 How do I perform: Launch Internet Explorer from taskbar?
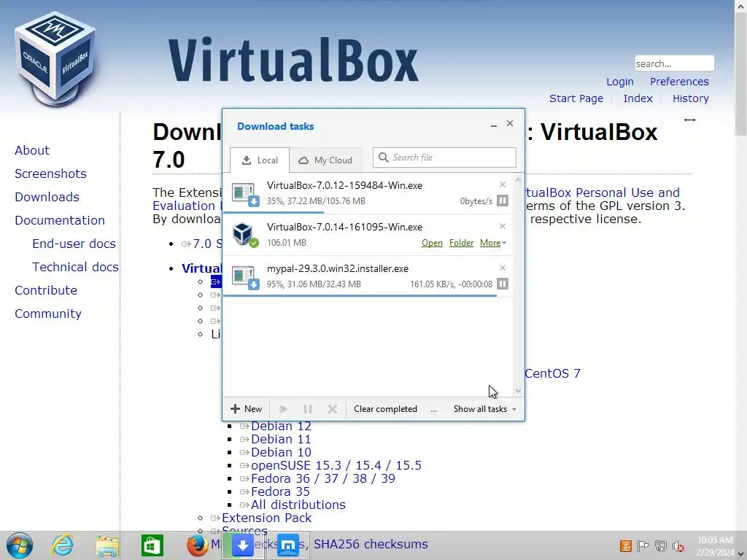point(63,545)
